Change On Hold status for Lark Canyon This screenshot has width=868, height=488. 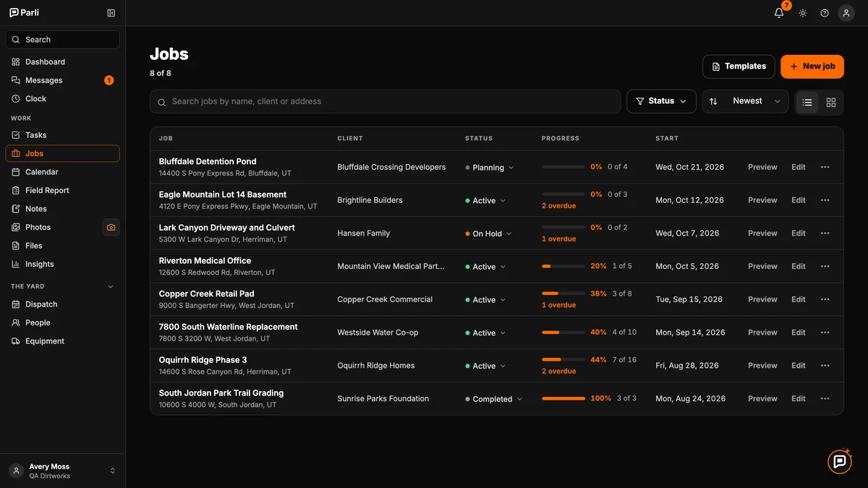488,234
